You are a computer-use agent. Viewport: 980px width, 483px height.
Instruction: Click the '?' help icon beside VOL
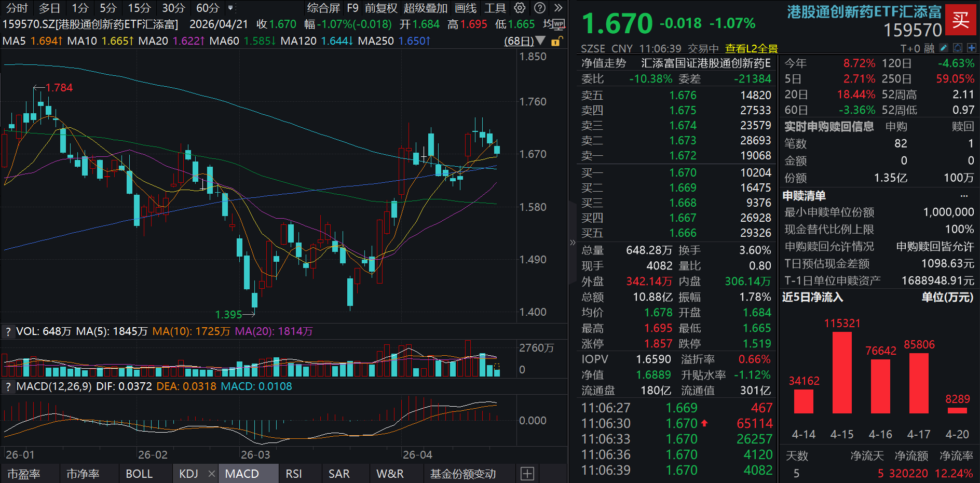point(8,331)
